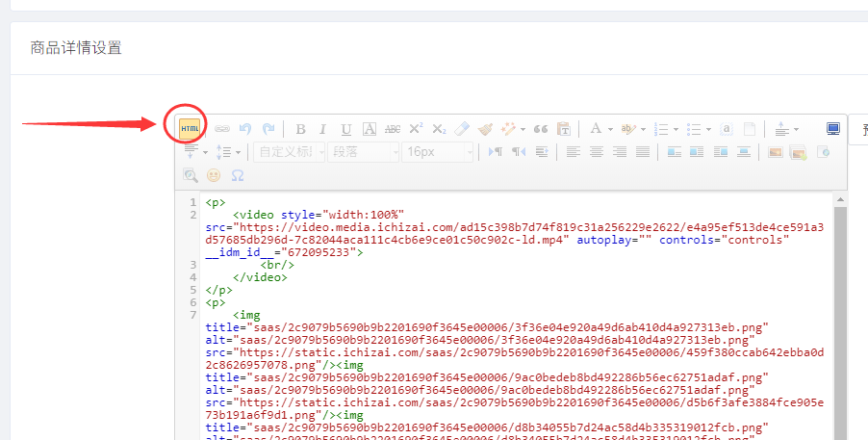Screen dimensions: 868x440
Task: Set left-to-right text direction
Action: tap(496, 151)
